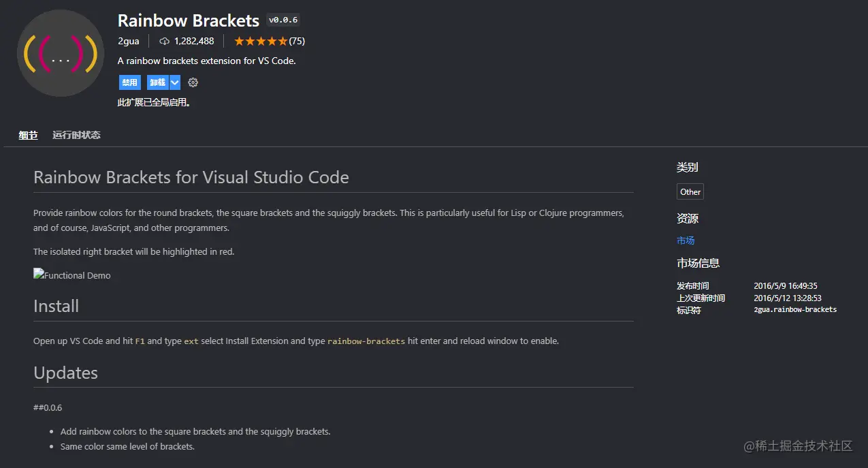Click the heading Rainbow Brackets for Visual Studio Code
The height and width of the screenshot is (468, 868).
point(191,177)
